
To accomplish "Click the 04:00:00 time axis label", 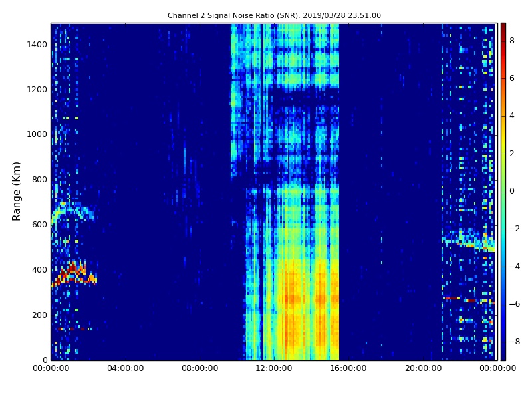I will click(126, 368).
